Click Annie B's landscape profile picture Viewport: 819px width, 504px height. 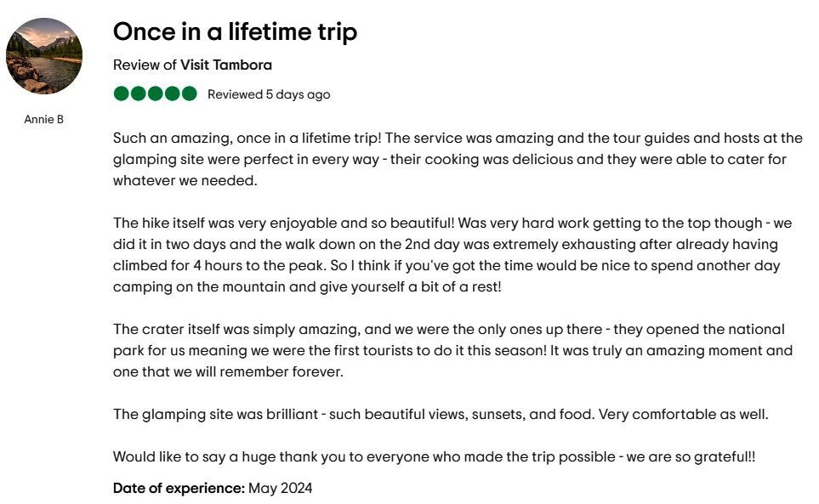[x=44, y=56]
